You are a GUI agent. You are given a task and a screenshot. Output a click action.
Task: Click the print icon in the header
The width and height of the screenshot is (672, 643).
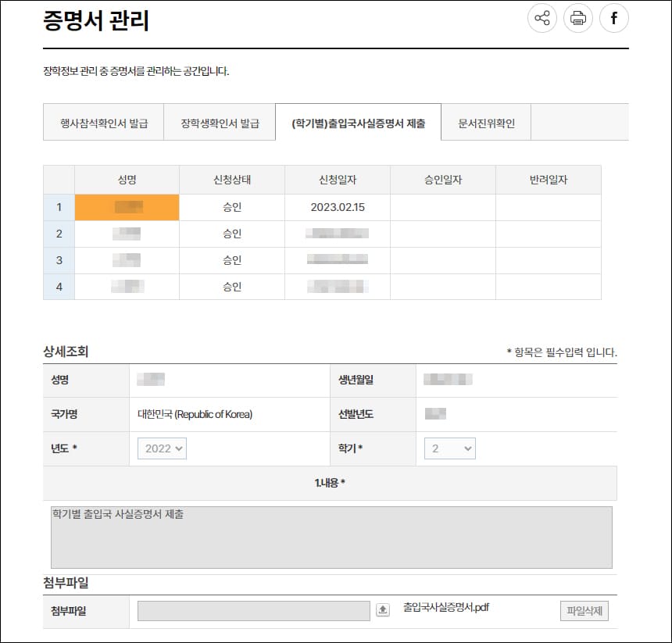click(x=577, y=18)
